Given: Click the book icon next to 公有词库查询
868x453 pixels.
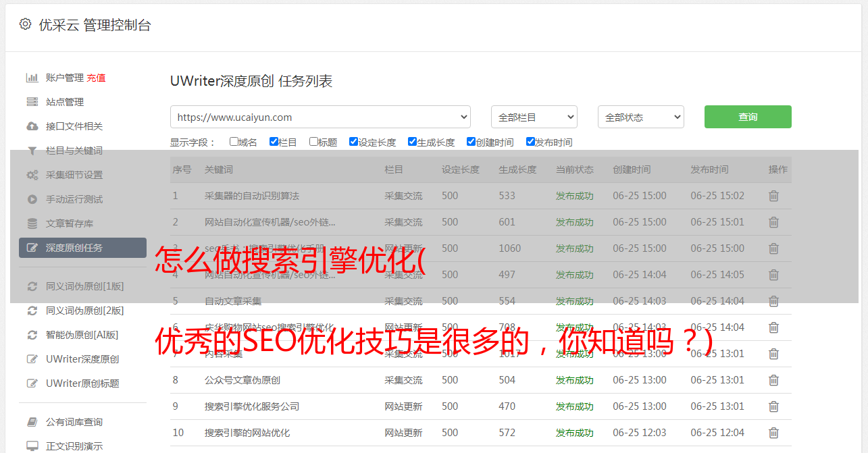Looking at the screenshot, I should tap(32, 422).
